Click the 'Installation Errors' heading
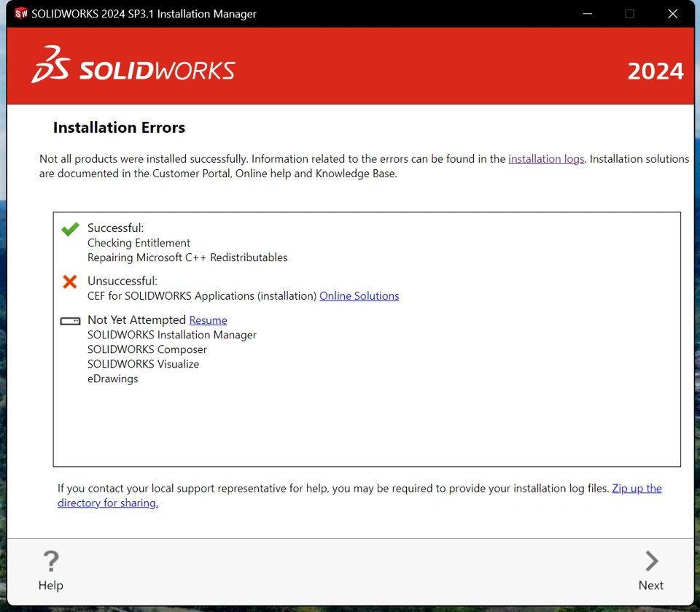Screen dimensions: 700x612 [x=119, y=128]
